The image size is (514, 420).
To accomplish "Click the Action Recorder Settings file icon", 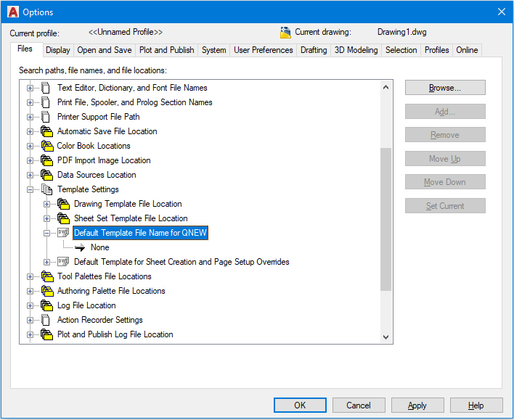I will [46, 320].
